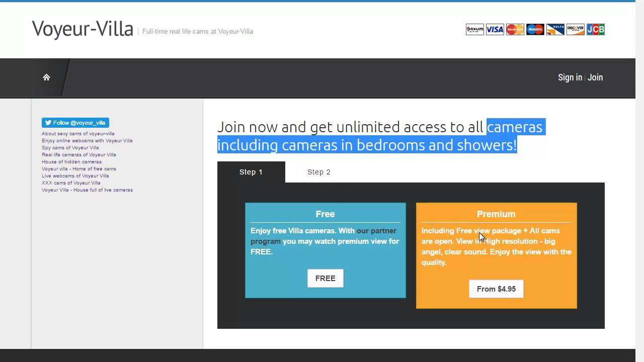Open the Join link
644x362 pixels.
pos(595,77)
